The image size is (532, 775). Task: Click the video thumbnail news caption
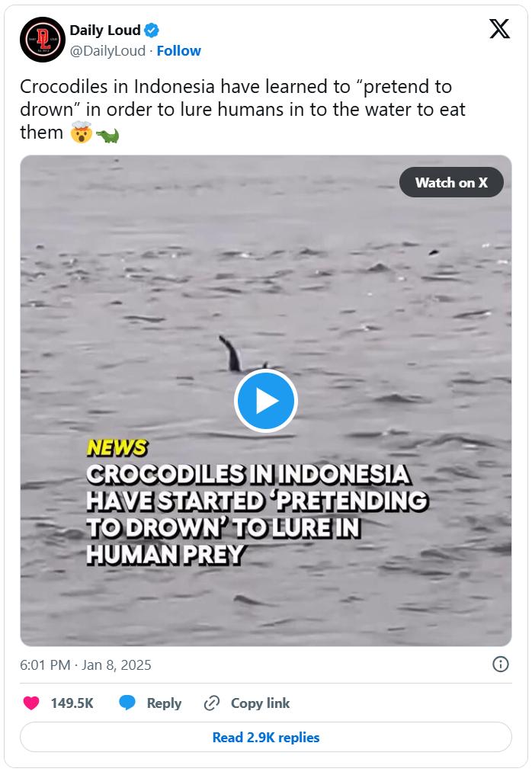257,502
